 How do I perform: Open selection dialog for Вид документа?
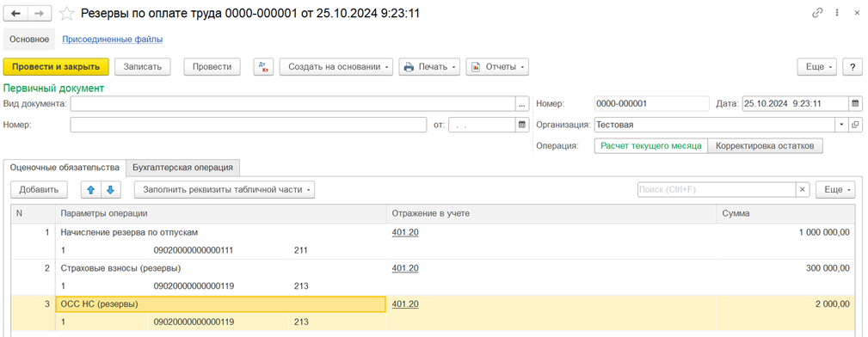pos(521,103)
